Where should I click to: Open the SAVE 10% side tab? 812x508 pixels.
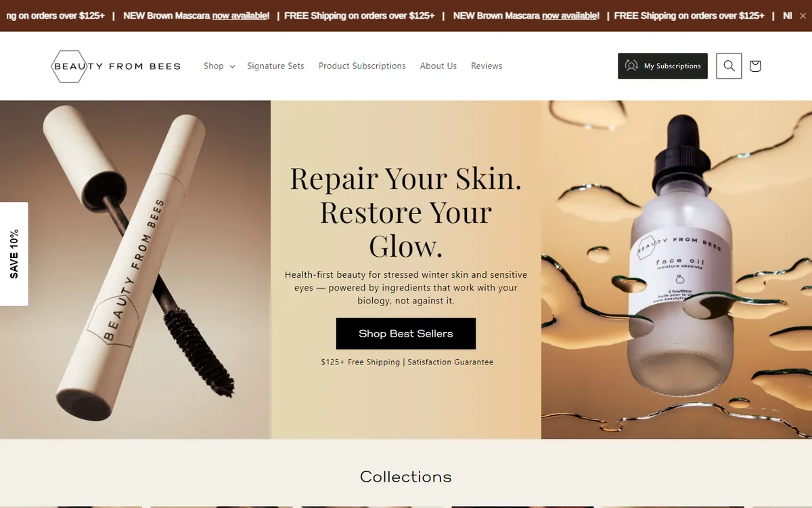14,254
